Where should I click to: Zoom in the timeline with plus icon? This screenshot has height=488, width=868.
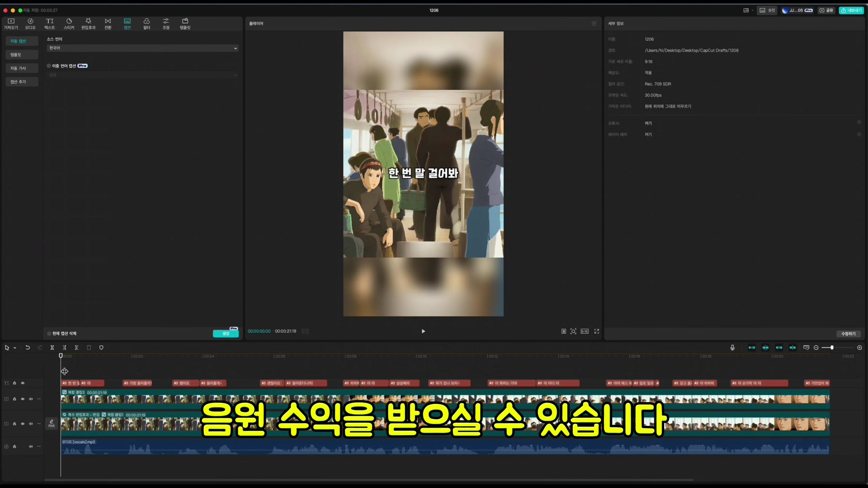860,348
